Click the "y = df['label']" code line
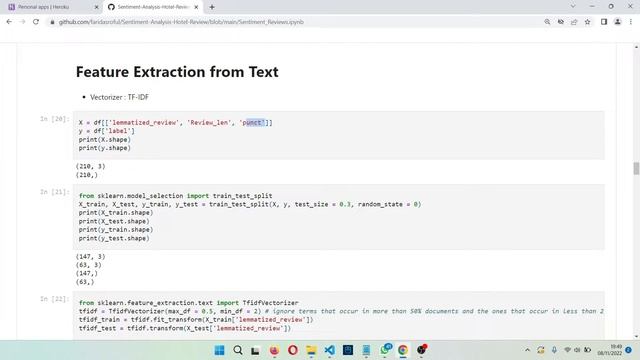640x360 pixels. coord(107,131)
